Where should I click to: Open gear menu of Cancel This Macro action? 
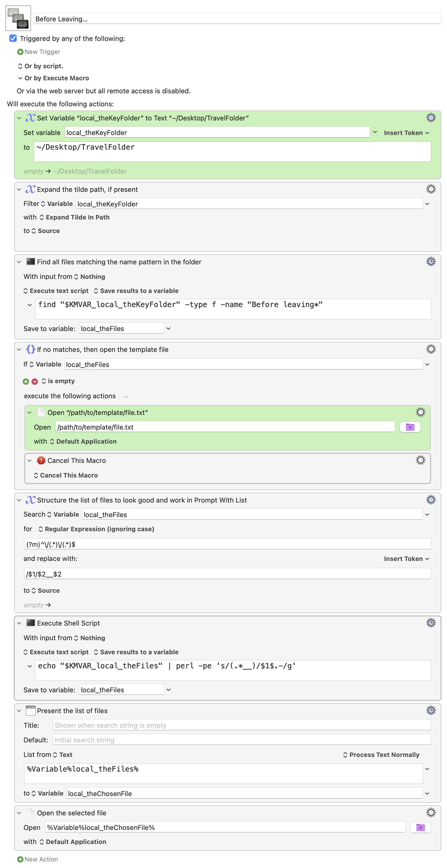click(x=420, y=460)
